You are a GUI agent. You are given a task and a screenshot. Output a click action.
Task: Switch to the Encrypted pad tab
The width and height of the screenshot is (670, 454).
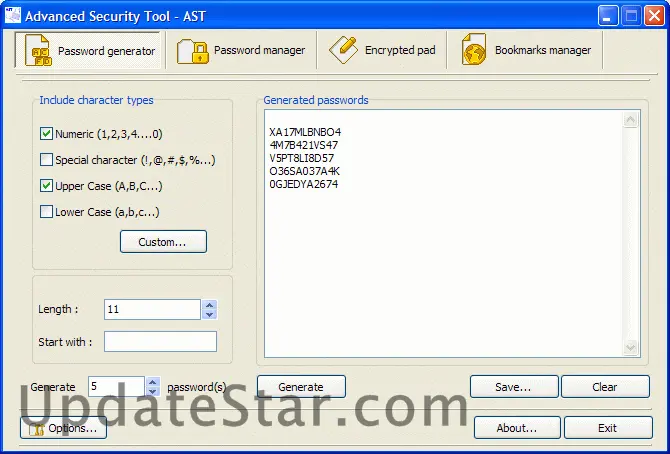[382, 50]
